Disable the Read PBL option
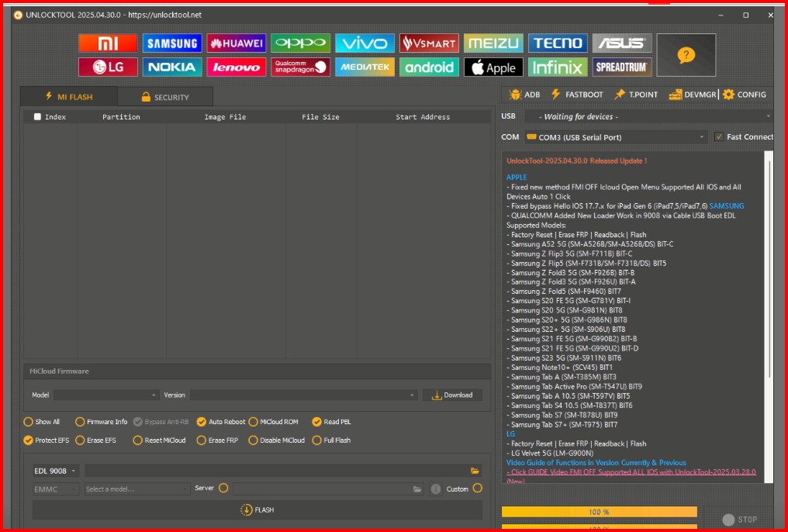This screenshot has width=788, height=532. point(316,421)
